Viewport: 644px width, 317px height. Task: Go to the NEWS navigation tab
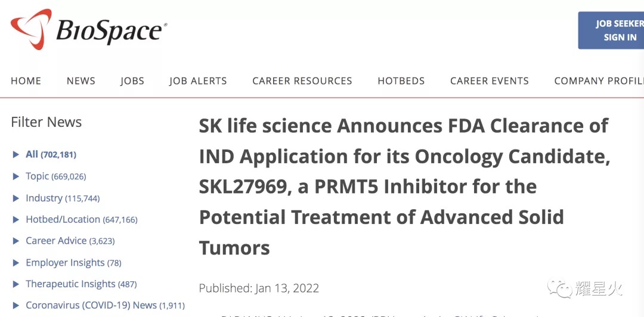[81, 81]
